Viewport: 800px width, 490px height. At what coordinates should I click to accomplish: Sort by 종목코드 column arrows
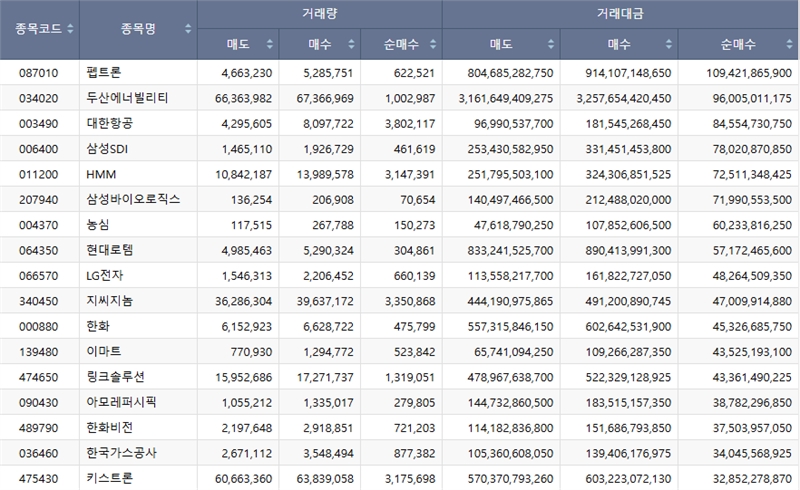pyautogui.click(x=70, y=29)
